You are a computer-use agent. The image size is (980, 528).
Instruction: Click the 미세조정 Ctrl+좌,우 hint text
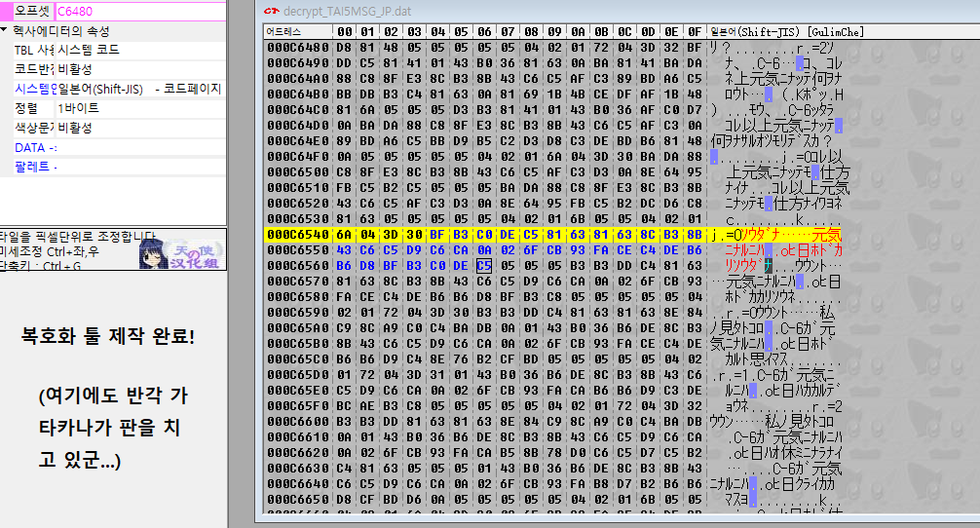pyautogui.click(x=50, y=251)
